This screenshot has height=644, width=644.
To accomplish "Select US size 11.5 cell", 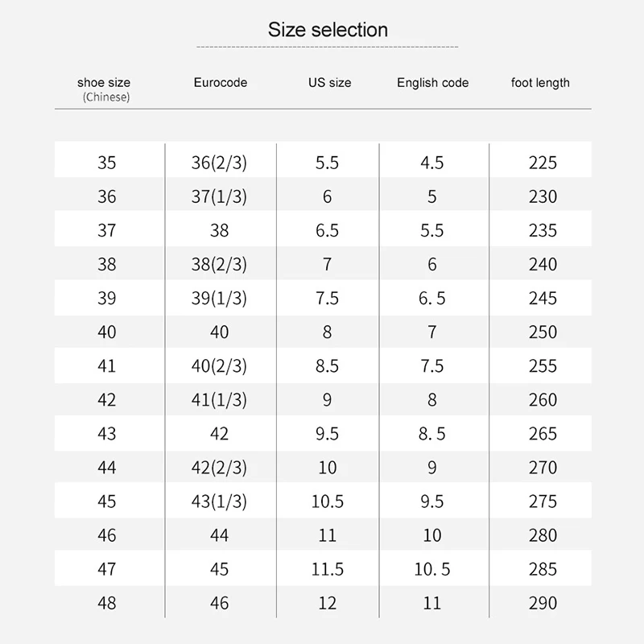I will pyautogui.click(x=328, y=569).
